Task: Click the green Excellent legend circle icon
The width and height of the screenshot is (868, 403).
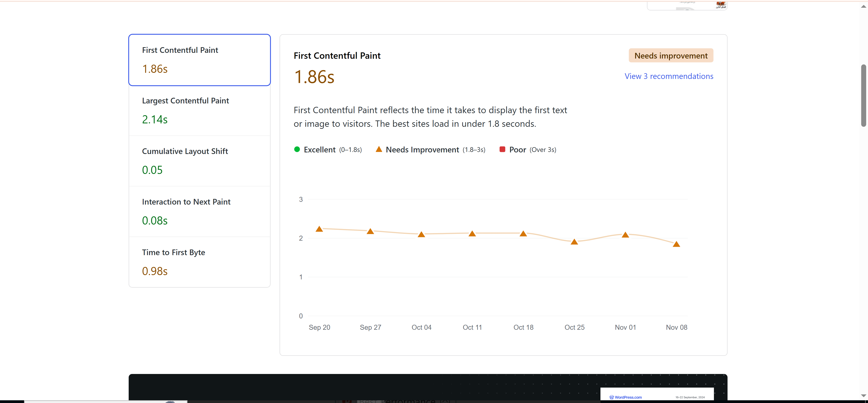Action: pos(297,149)
